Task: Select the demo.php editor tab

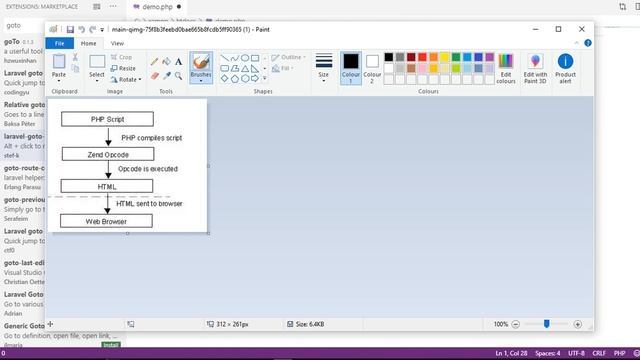Action: point(158,7)
